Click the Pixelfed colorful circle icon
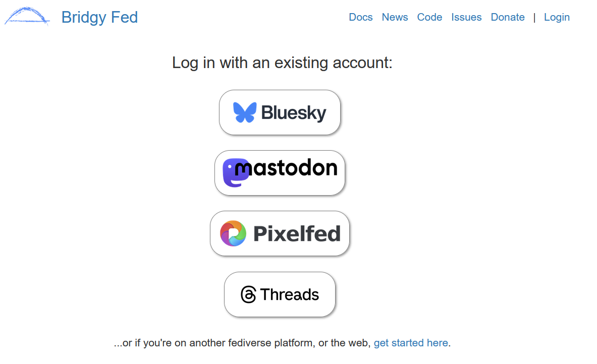This screenshot has height=364, width=597. click(x=233, y=233)
